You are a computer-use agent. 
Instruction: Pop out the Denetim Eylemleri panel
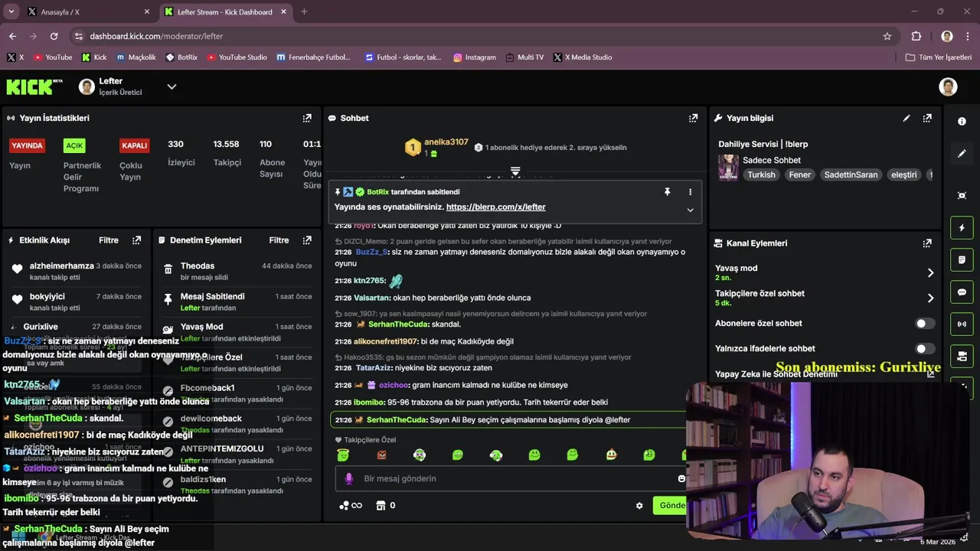(x=307, y=240)
